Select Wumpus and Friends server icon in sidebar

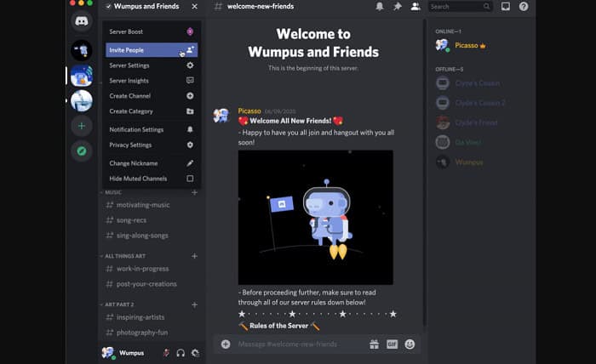[x=82, y=76]
